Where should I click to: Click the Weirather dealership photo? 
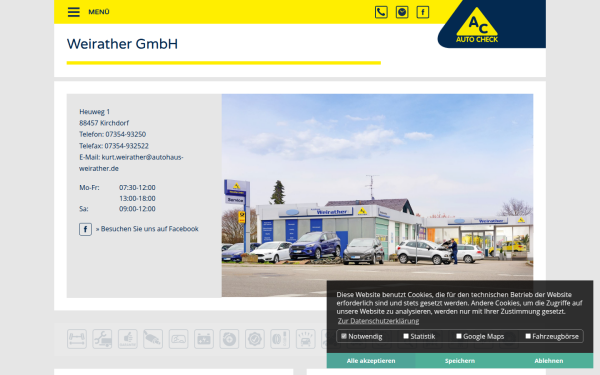[x=377, y=195]
